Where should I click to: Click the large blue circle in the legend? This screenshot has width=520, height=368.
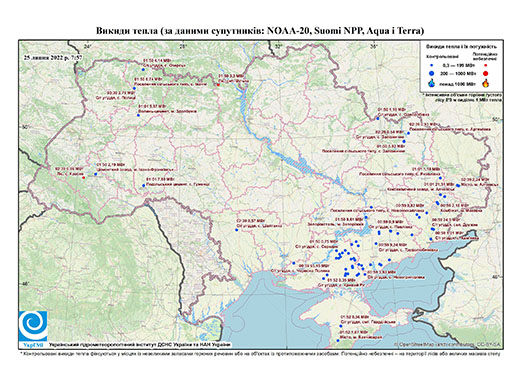[432, 73]
